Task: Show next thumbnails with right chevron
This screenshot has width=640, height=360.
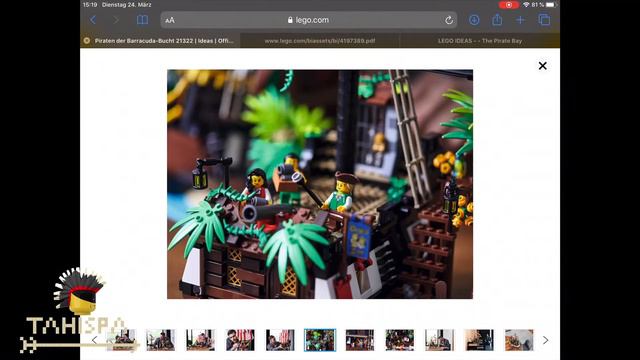Action: pyautogui.click(x=546, y=340)
